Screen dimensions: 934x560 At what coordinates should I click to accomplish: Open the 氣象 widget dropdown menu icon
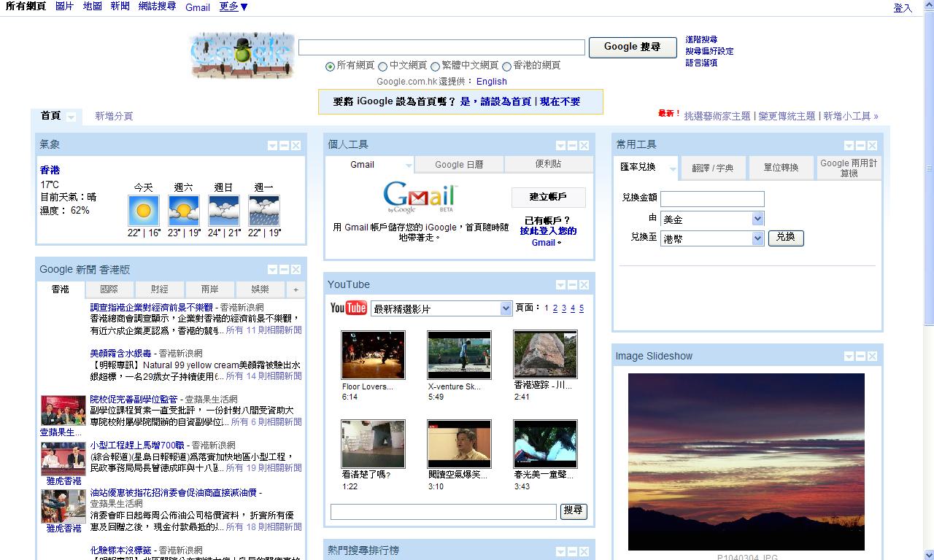(x=272, y=146)
